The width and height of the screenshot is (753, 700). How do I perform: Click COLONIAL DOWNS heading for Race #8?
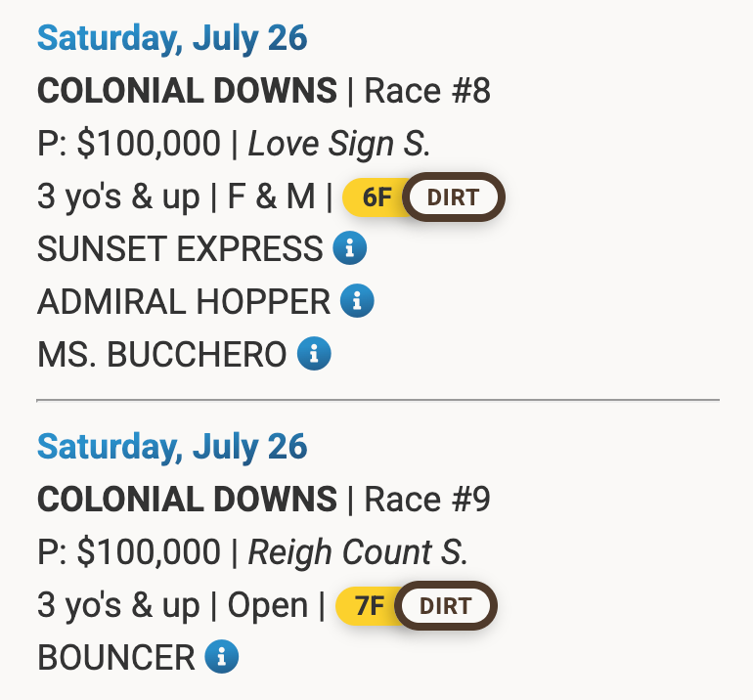point(187,92)
